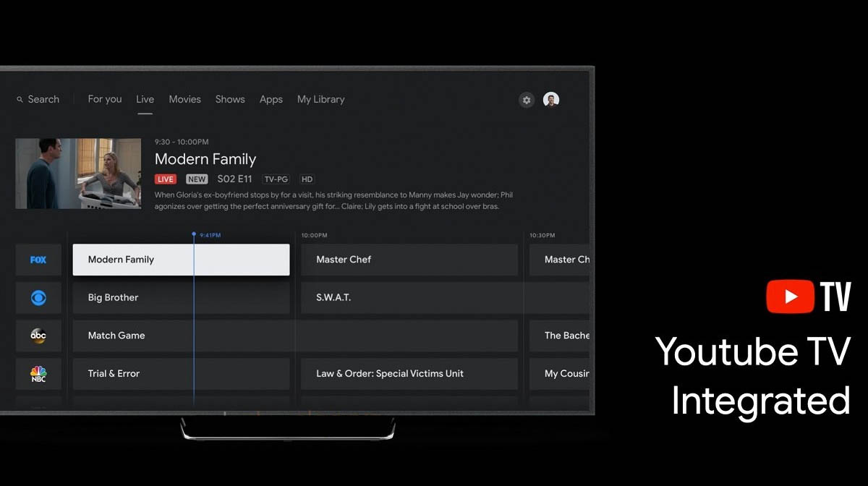Select the CBS channel logo
Image resolution: width=868 pixels, height=486 pixels.
click(x=38, y=297)
